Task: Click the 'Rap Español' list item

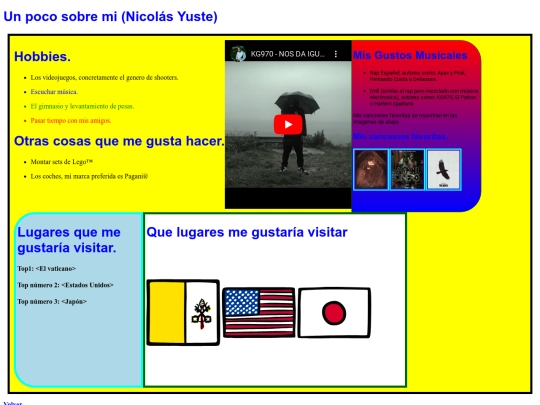Action: pyautogui.click(x=418, y=76)
